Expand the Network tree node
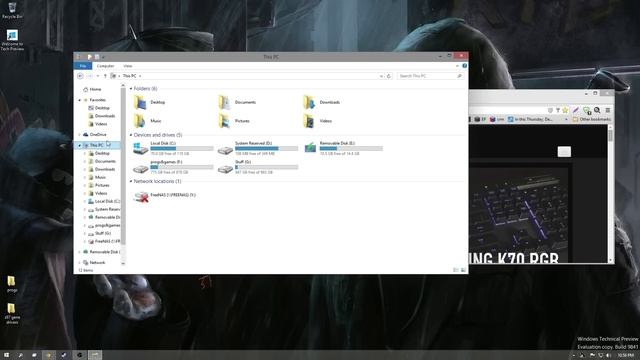 (80, 262)
